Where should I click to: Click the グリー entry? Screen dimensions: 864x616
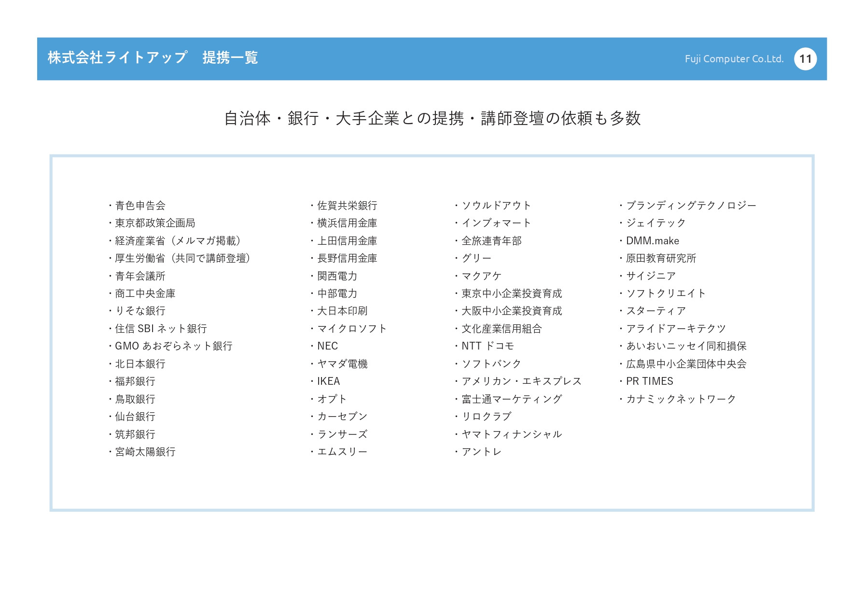[473, 258]
